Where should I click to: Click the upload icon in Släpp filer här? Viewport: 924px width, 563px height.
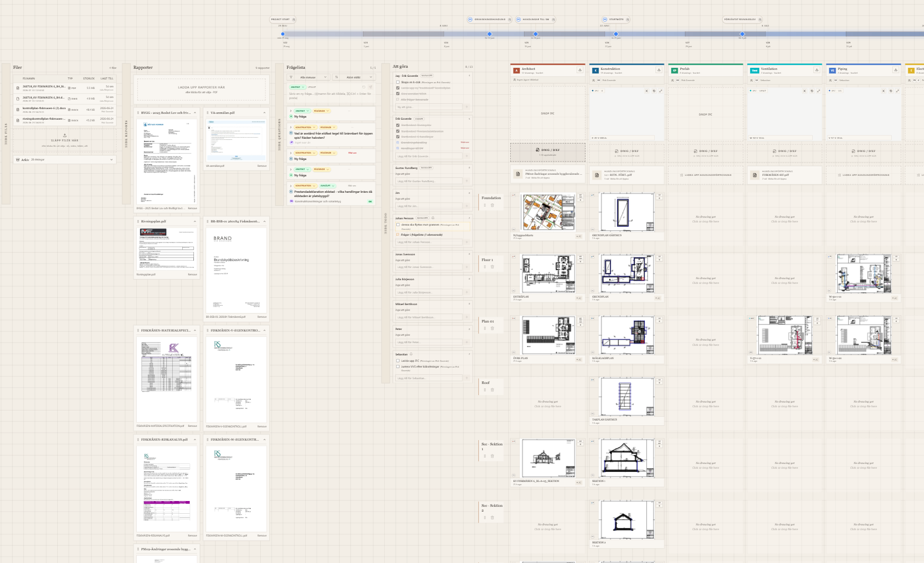click(x=65, y=136)
